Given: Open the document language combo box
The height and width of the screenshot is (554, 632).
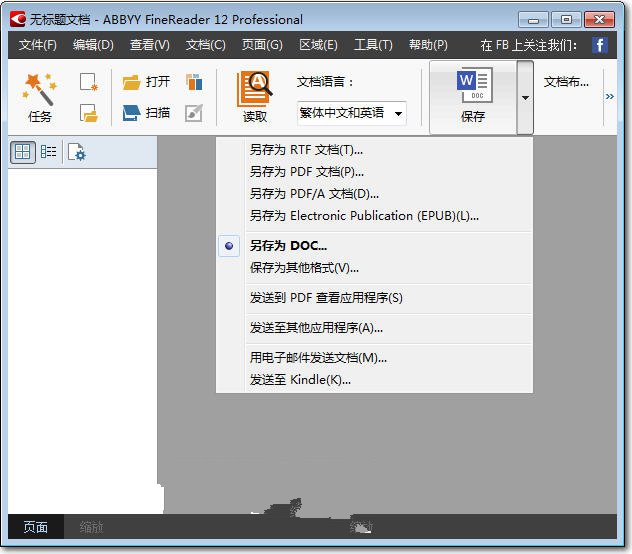Looking at the screenshot, I should [352, 113].
